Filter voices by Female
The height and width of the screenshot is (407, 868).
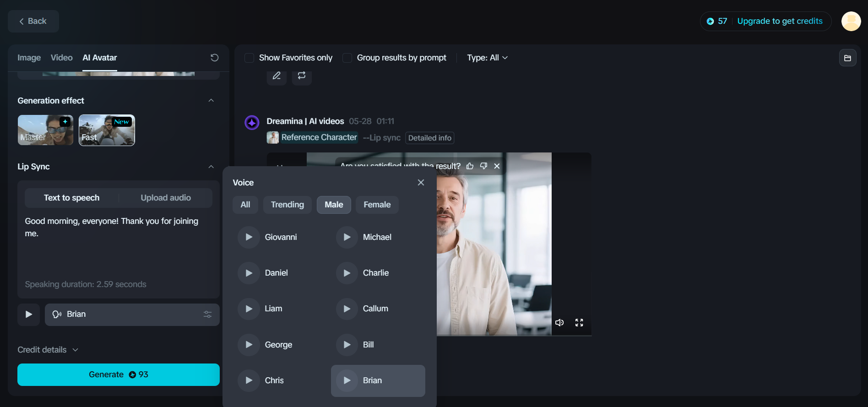377,205
